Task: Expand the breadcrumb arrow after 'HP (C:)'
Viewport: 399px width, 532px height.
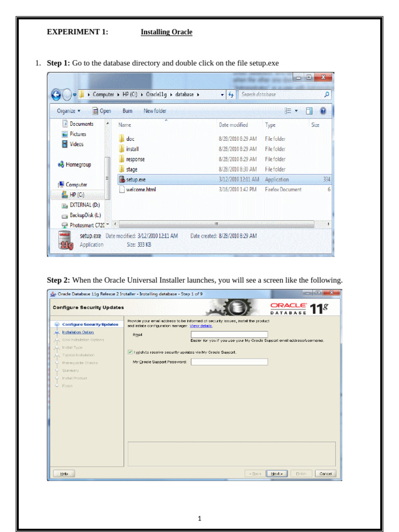Action: [141, 95]
